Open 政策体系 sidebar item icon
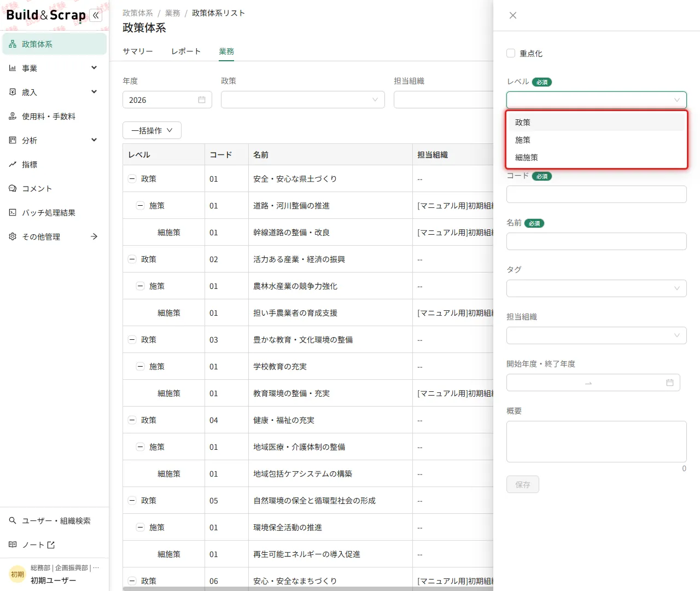This screenshot has width=700, height=591. click(13, 44)
